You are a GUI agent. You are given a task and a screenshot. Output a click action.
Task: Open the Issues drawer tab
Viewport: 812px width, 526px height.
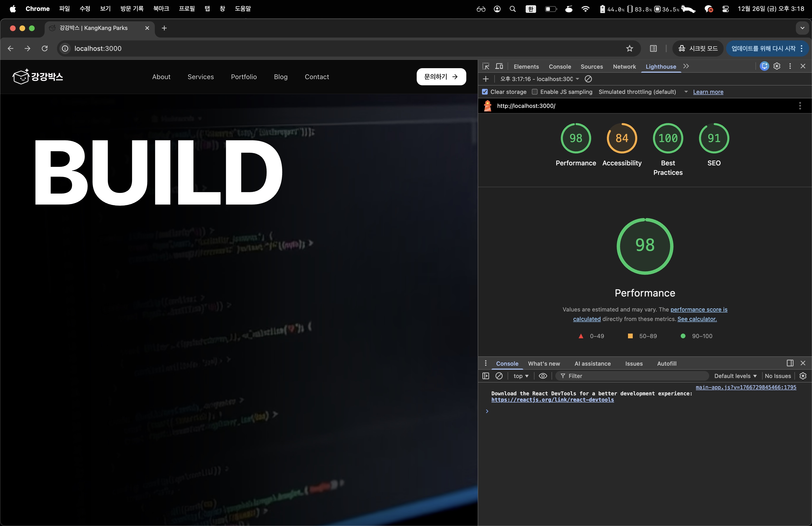pyautogui.click(x=633, y=363)
